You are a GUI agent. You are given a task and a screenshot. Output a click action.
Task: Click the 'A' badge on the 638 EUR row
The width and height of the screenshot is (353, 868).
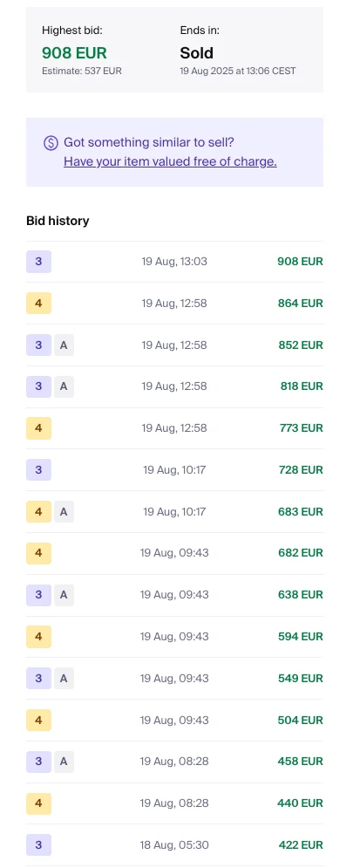(64, 595)
